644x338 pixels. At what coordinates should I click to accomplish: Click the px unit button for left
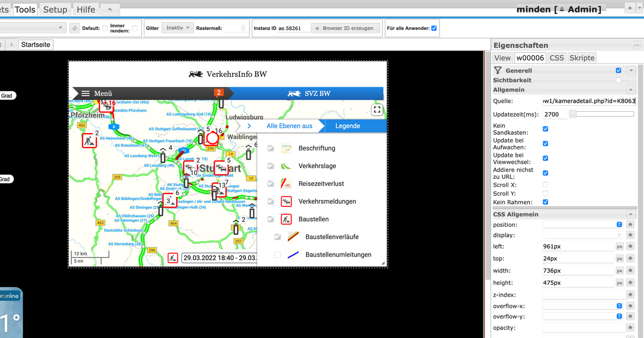coord(619,247)
